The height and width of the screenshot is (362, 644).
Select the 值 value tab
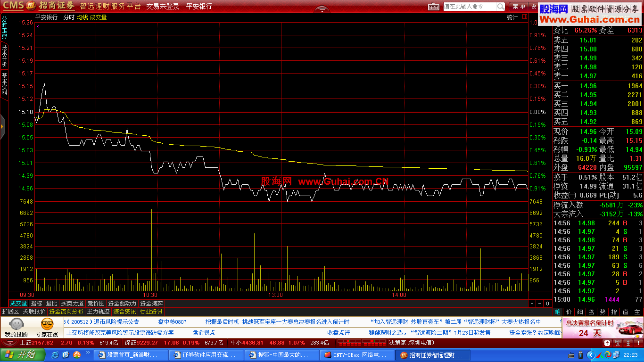(x=625, y=312)
